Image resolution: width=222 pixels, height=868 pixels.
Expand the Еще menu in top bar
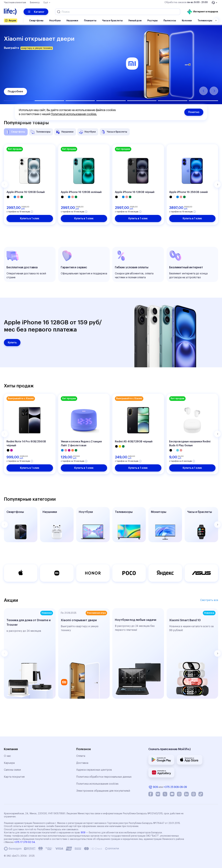click(47, 2)
